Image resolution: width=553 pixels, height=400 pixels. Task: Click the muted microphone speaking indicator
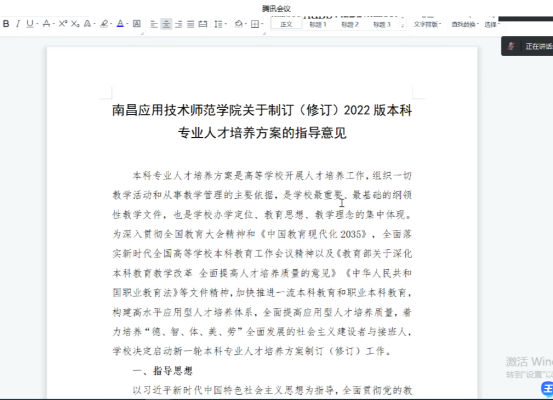[x=511, y=46]
